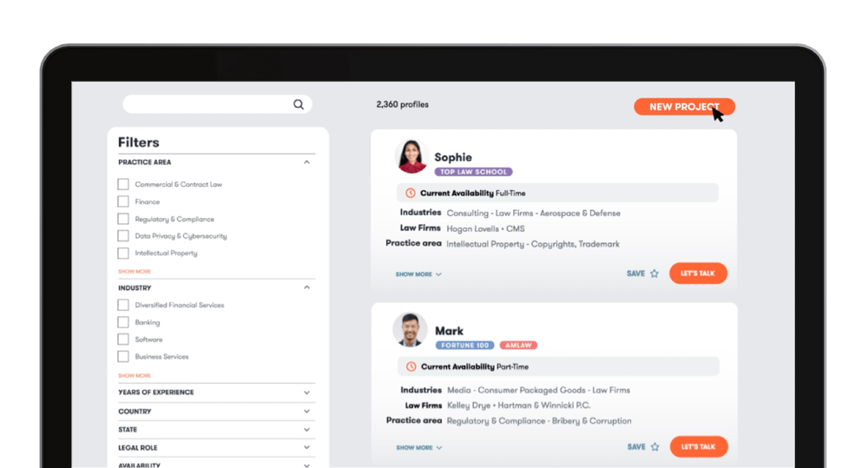Expand Show More on Sophie's card
Screen dimensions: 868x468
pyautogui.click(x=418, y=274)
